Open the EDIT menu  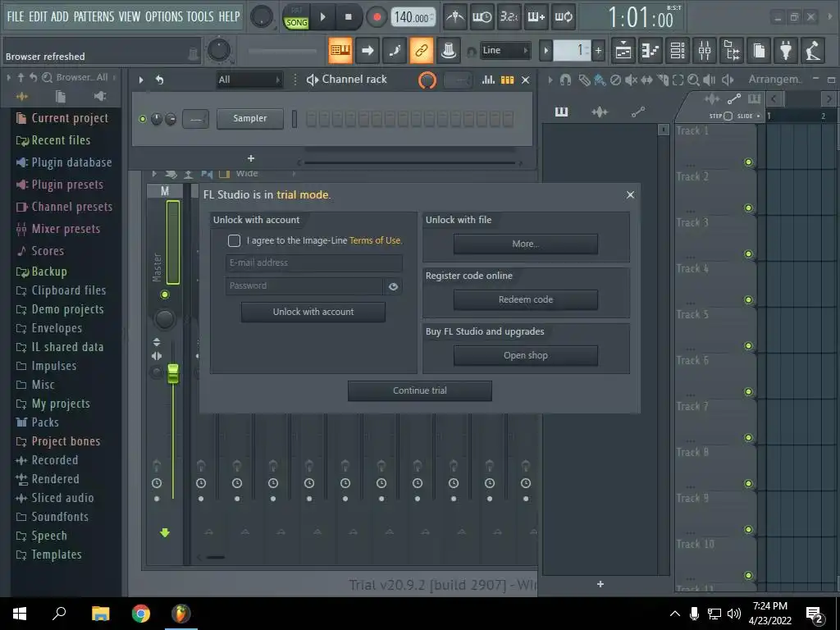click(38, 16)
